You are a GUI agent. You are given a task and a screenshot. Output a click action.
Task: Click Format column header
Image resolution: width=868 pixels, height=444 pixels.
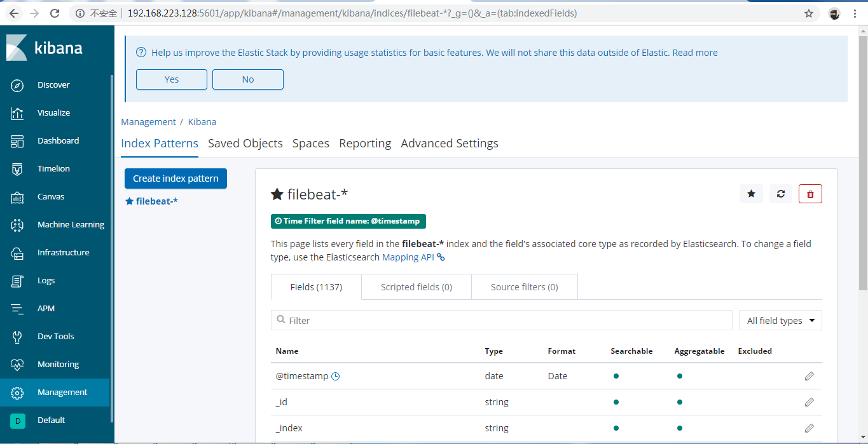pos(561,351)
